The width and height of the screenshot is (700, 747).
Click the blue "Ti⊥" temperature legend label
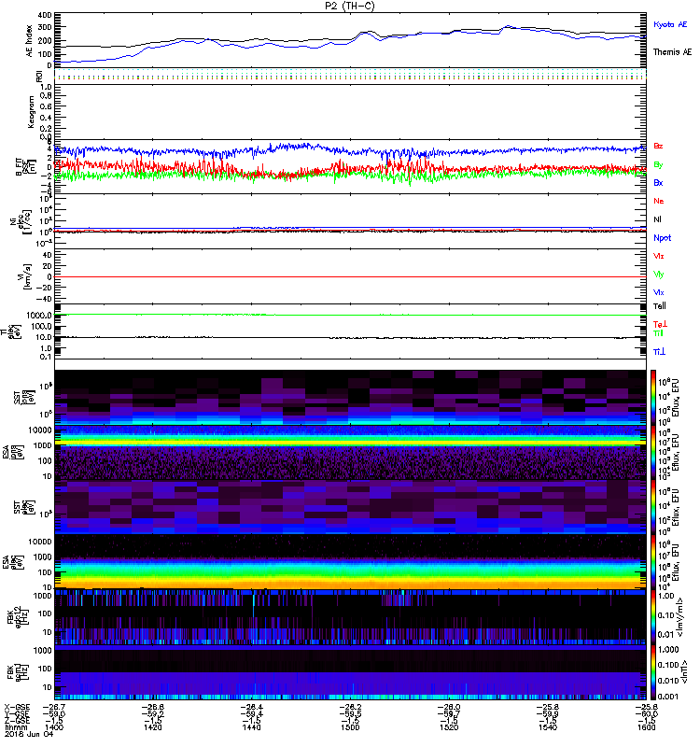click(659, 352)
